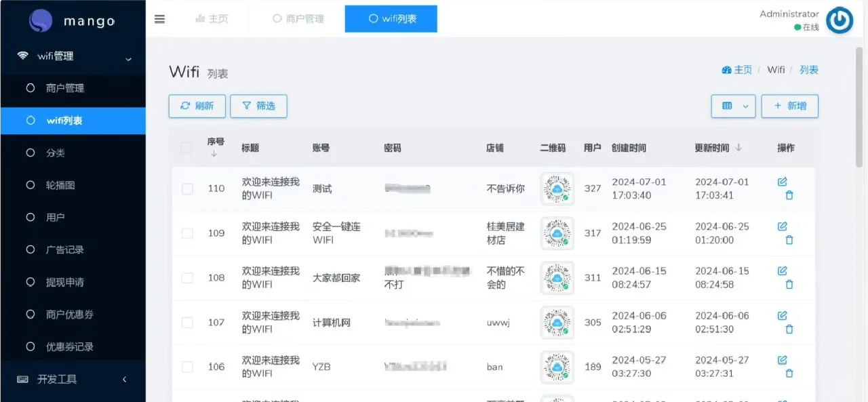868x402 pixels.
Task: Open the 筛选 filter button
Action: tap(258, 106)
